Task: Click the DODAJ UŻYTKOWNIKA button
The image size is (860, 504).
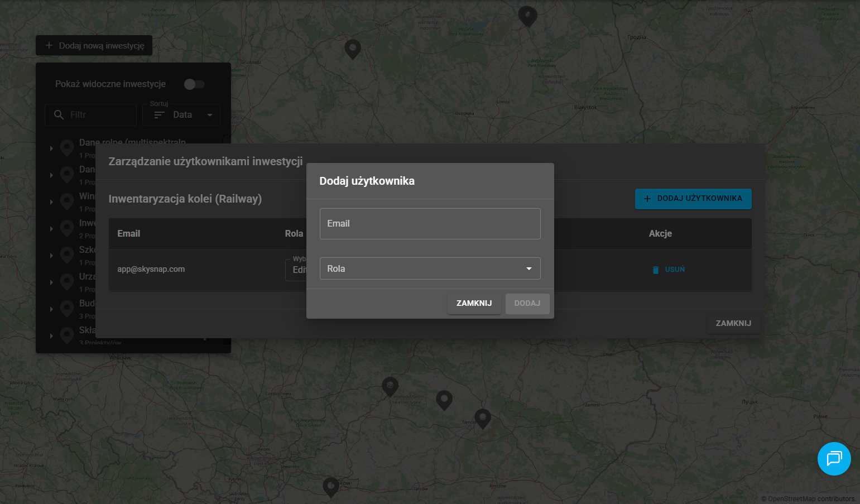Action: (693, 199)
